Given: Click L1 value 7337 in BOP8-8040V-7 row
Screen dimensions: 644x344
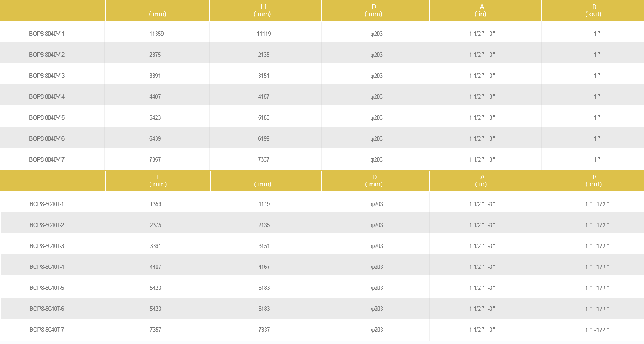Looking at the screenshot, I should 264,159.
